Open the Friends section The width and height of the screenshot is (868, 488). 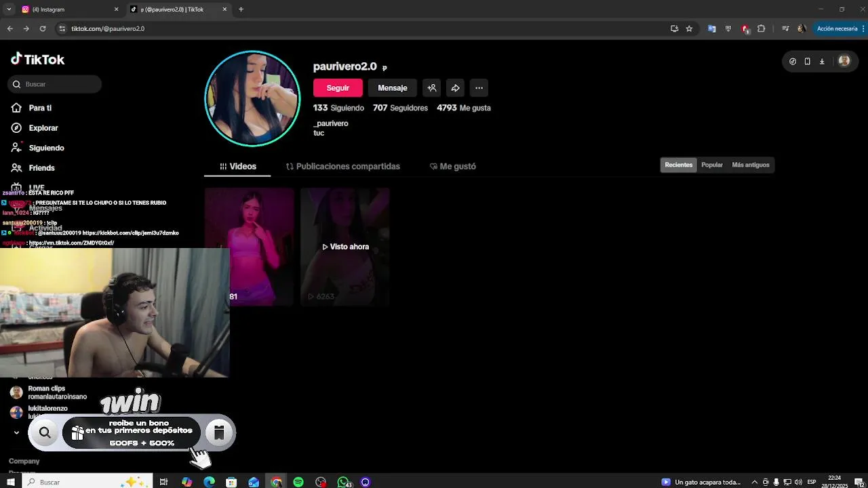(x=41, y=168)
